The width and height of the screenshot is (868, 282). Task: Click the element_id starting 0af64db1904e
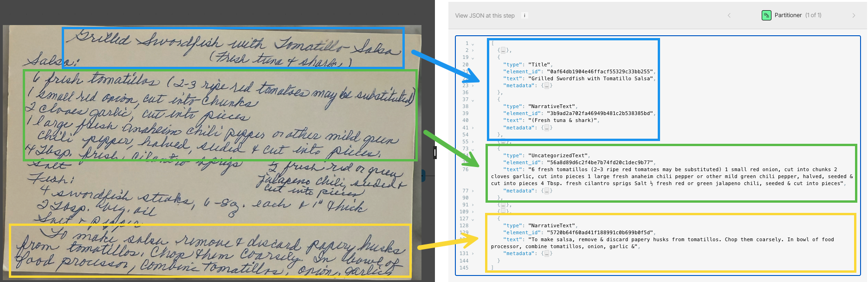(599, 72)
